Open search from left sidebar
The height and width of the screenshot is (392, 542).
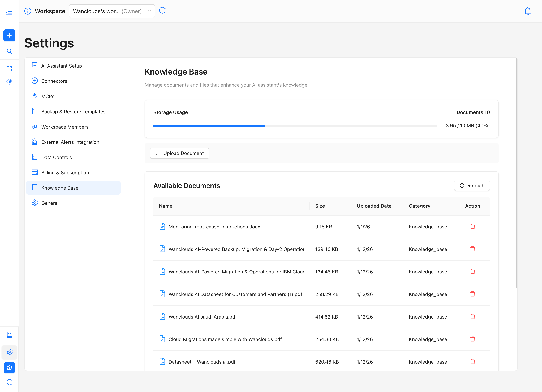pyautogui.click(x=9, y=51)
